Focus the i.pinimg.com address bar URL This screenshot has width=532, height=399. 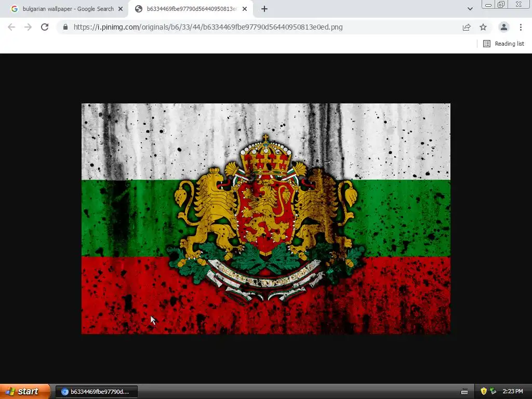208,27
